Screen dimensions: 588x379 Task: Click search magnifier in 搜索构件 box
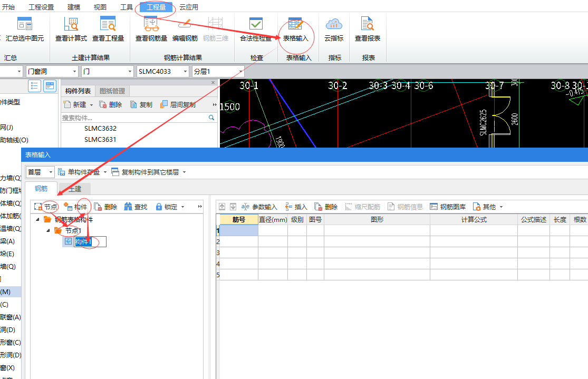tap(211, 118)
